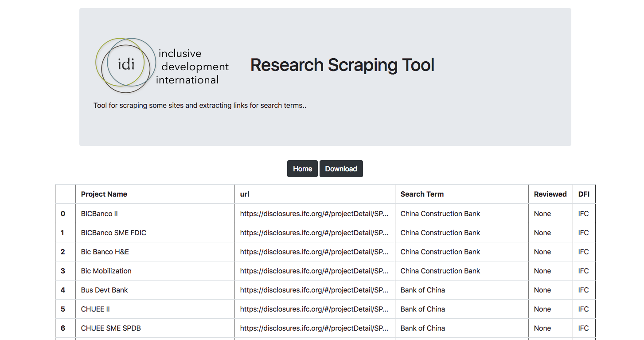Click the Reviewed value in the BICBanco II row
This screenshot has width=644, height=340.
pyautogui.click(x=543, y=213)
